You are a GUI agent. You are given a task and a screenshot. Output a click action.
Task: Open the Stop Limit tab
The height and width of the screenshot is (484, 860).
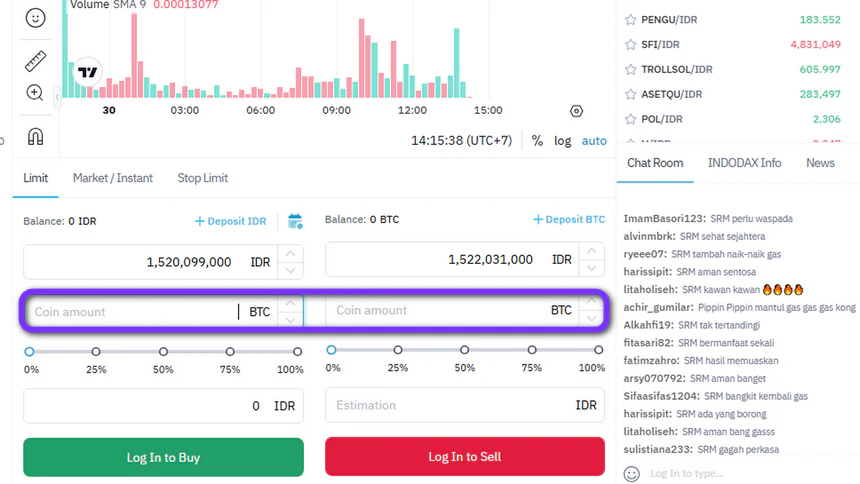click(x=202, y=178)
